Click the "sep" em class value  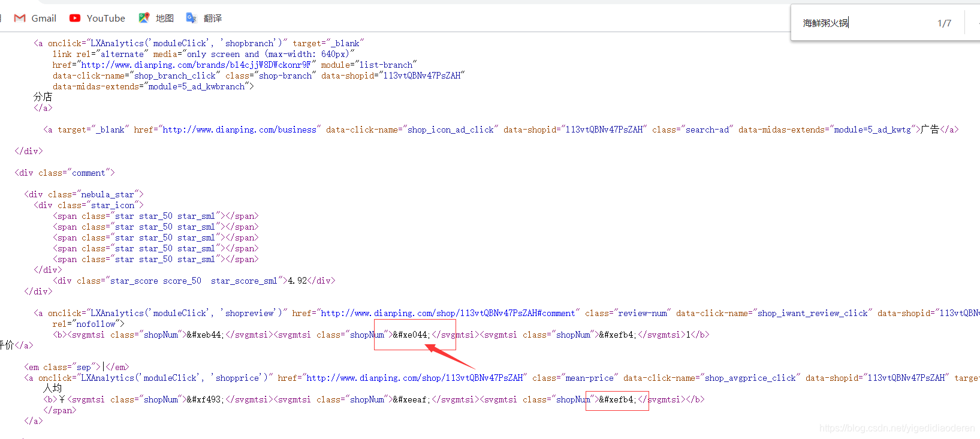pos(84,367)
